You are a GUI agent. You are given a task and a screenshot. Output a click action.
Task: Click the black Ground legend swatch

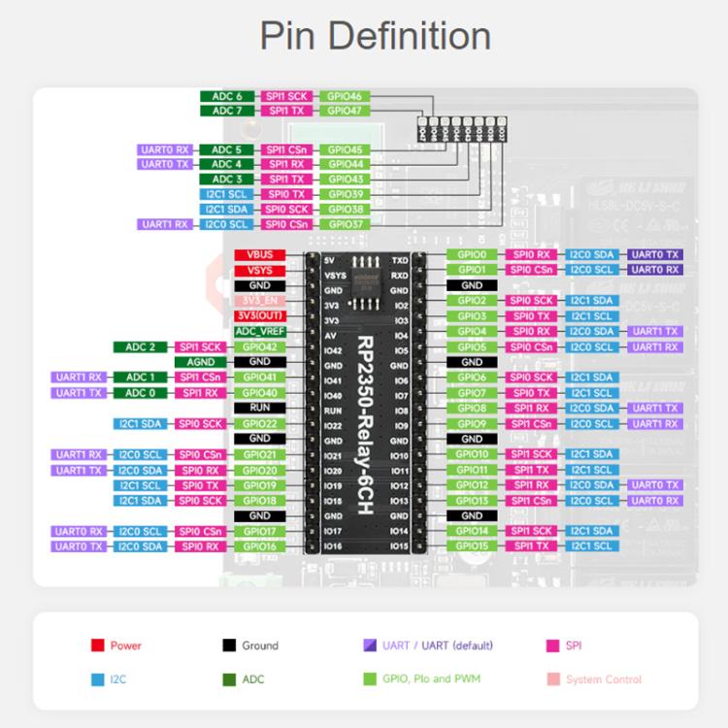click(x=228, y=645)
